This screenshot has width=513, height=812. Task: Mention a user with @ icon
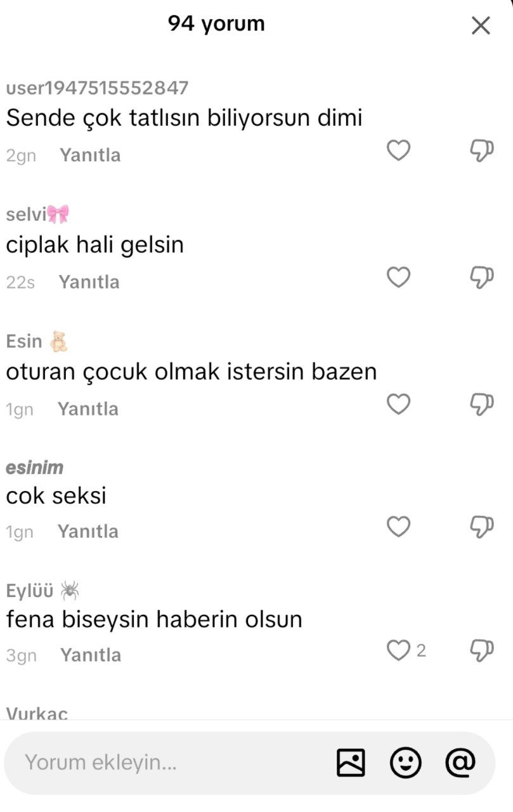click(460, 762)
